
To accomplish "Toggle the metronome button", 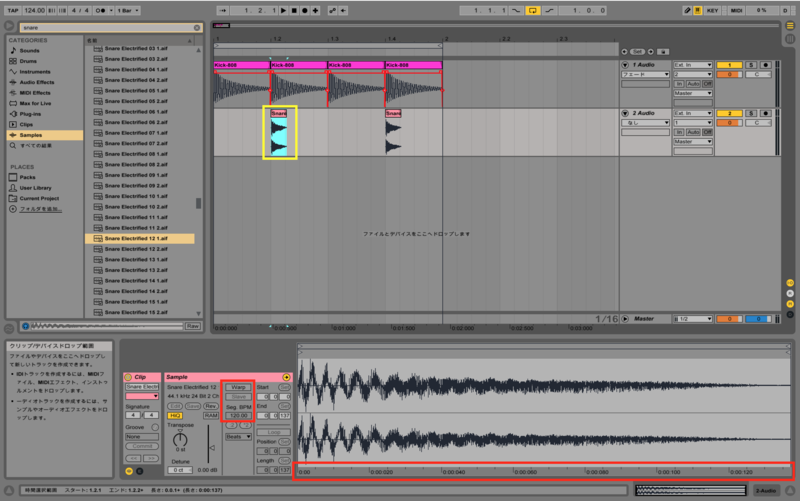I will [100, 10].
